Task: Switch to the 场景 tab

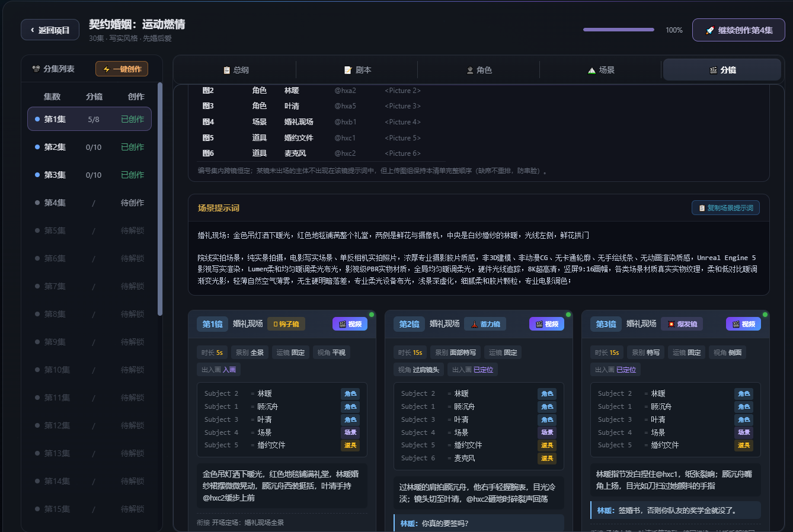Action: pos(601,70)
